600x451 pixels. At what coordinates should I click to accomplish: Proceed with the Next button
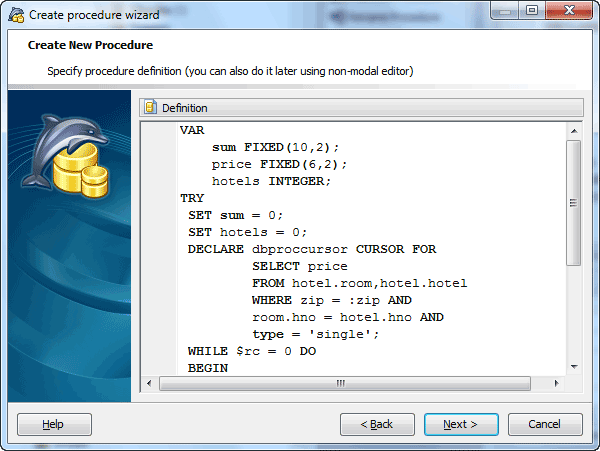461,424
